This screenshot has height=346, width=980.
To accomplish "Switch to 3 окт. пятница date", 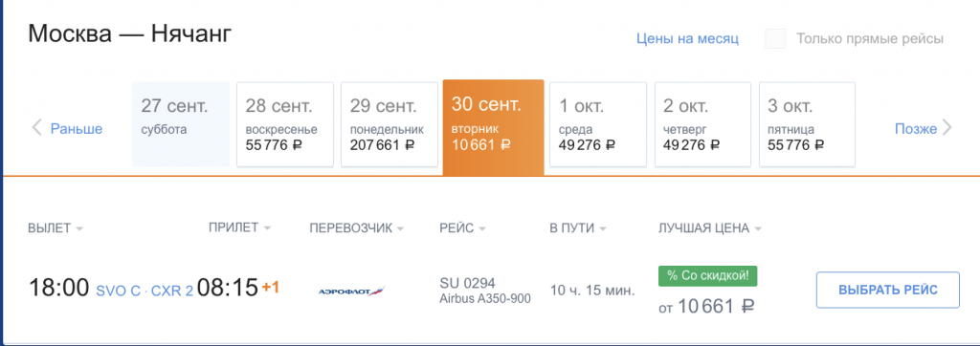I will point(807,124).
